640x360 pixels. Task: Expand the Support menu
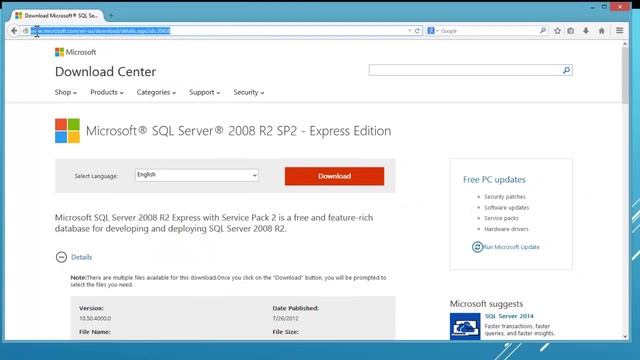(x=204, y=92)
